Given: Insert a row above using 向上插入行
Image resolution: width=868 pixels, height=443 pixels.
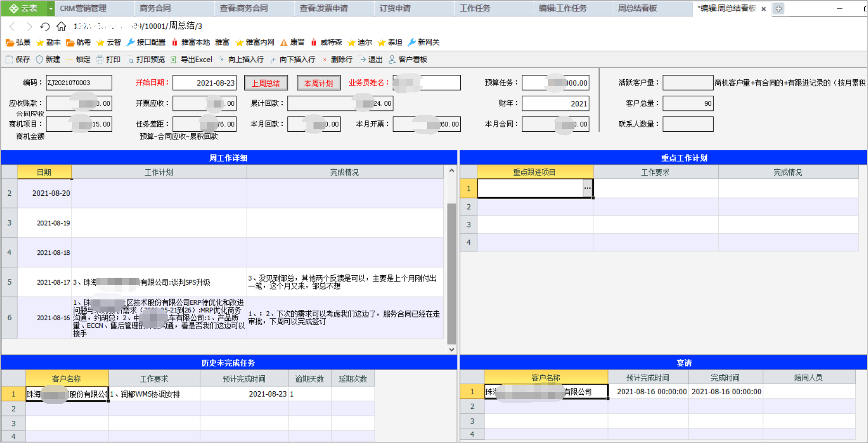Looking at the screenshot, I should 241,59.
